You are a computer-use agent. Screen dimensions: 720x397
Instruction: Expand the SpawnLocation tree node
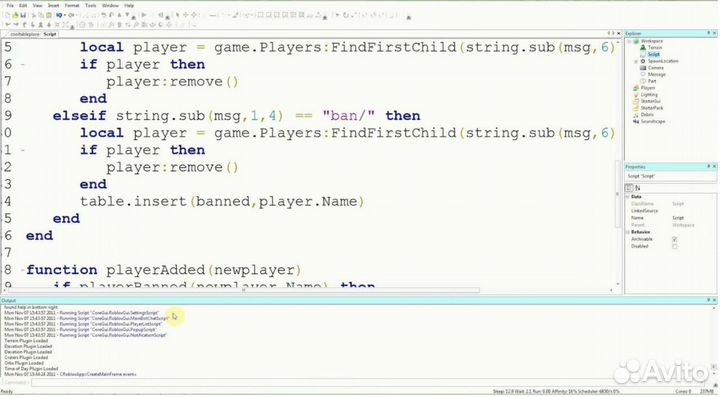[x=636, y=62]
